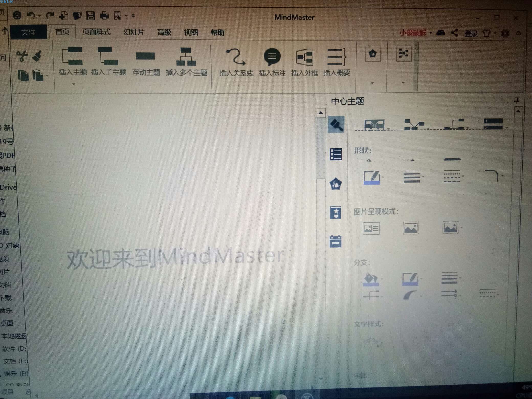Viewport: 532px width, 399px height.
Task: Click 插入标注 callout tool
Action: [272, 62]
